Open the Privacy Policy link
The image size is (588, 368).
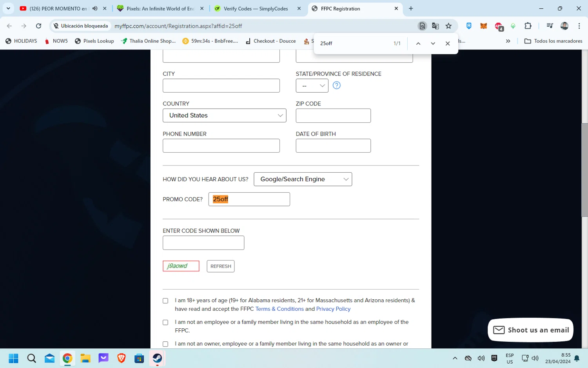(333, 309)
